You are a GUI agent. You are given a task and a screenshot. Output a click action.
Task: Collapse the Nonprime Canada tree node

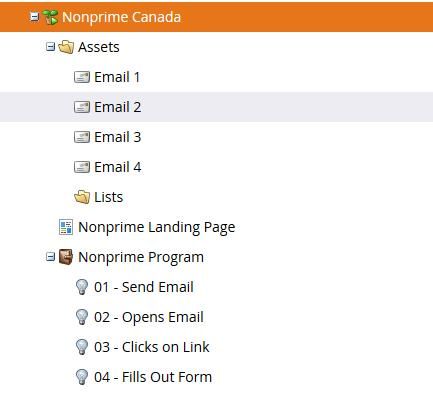(x=34, y=16)
